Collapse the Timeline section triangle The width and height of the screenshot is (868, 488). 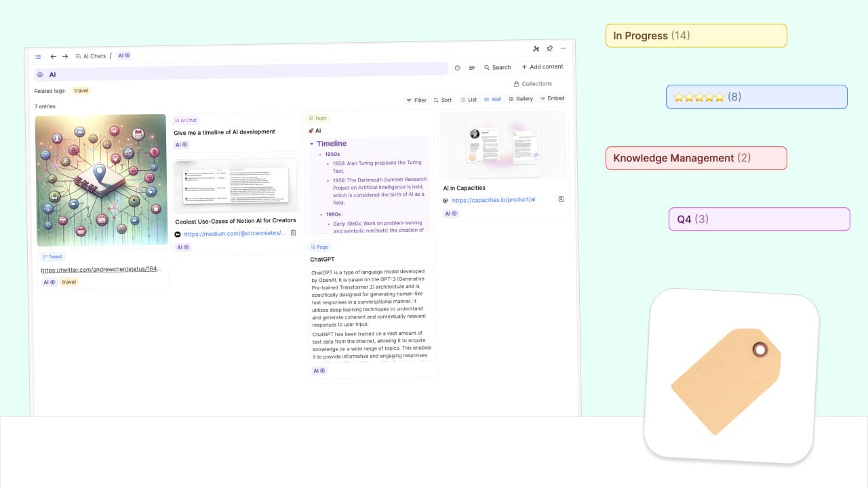pos(312,144)
